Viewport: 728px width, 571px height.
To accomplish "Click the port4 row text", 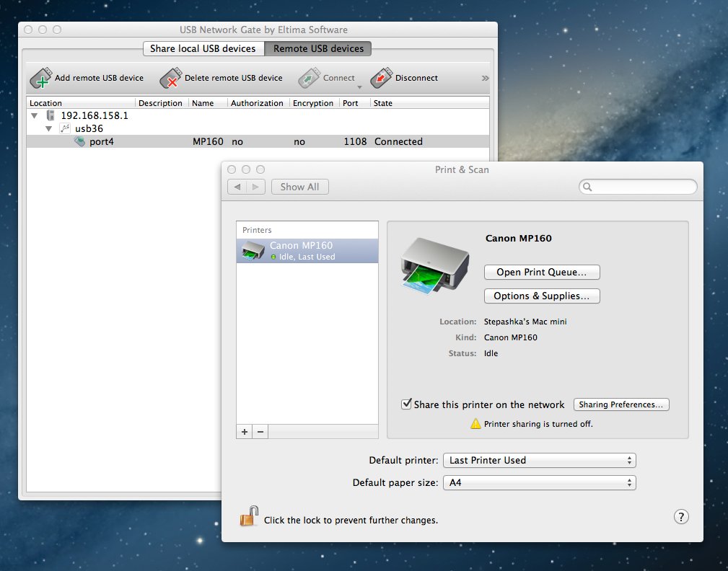I will [102, 141].
